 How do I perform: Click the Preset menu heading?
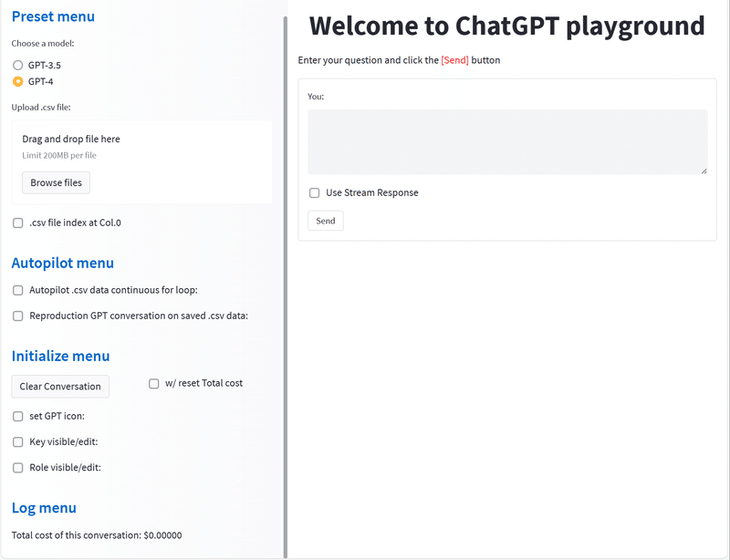click(53, 16)
